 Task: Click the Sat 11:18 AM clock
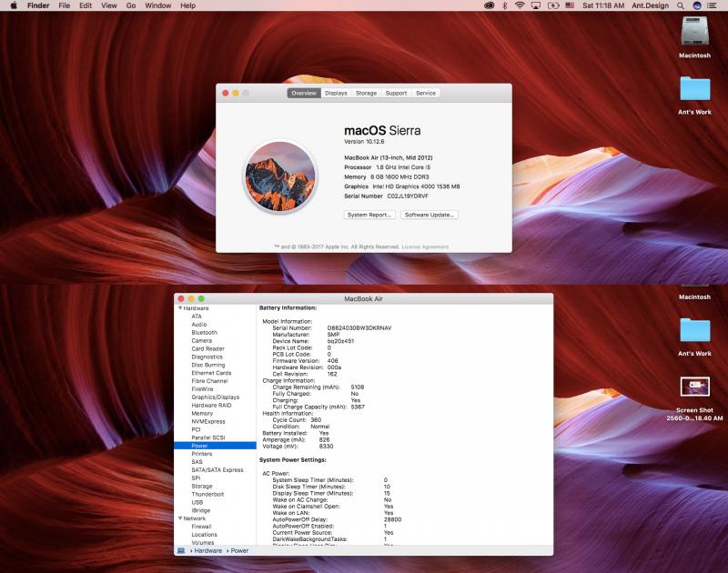603,5
